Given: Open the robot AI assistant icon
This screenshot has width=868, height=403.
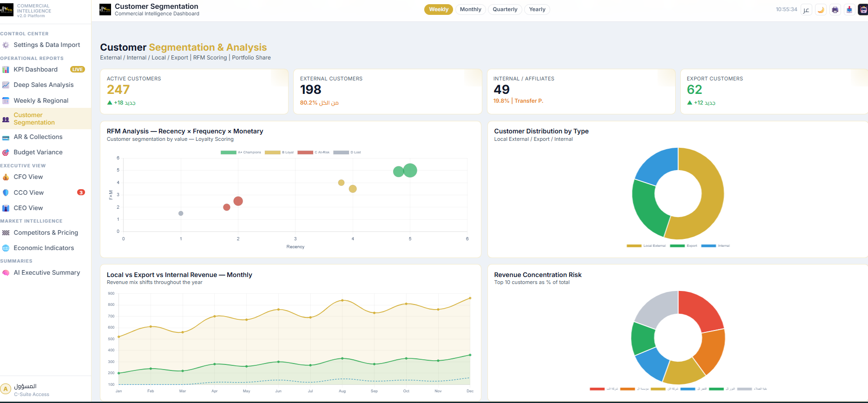Looking at the screenshot, I should [863, 10].
